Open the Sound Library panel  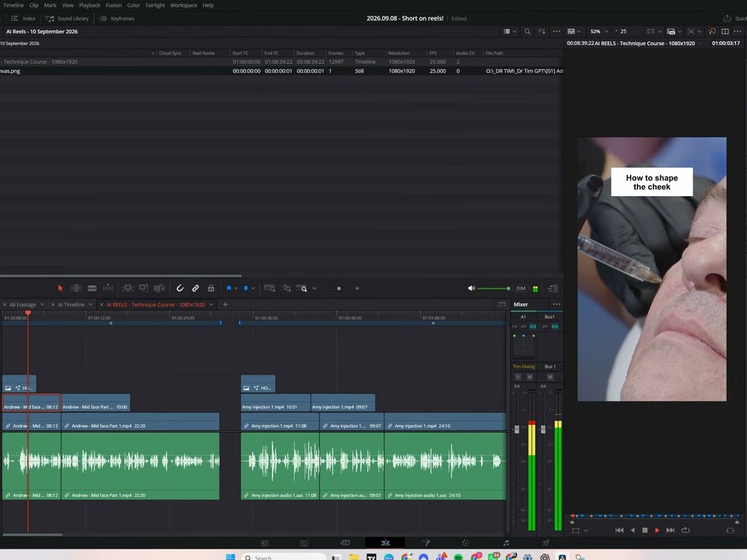click(67, 19)
